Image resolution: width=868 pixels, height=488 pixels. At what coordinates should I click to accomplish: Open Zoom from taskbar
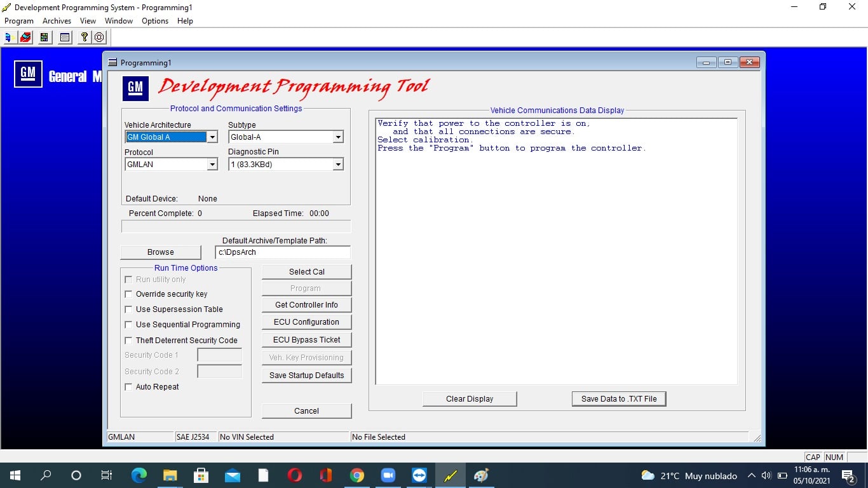(x=388, y=475)
